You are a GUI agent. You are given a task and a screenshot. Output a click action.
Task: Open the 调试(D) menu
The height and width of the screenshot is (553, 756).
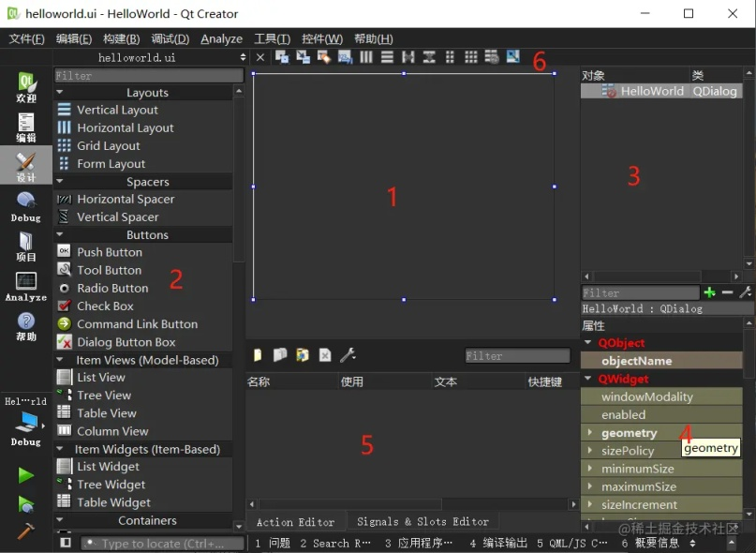pos(170,38)
